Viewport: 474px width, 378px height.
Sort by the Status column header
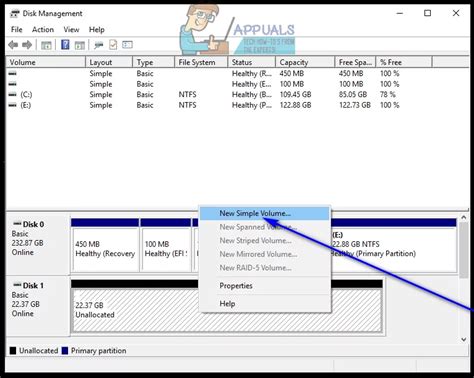click(252, 62)
